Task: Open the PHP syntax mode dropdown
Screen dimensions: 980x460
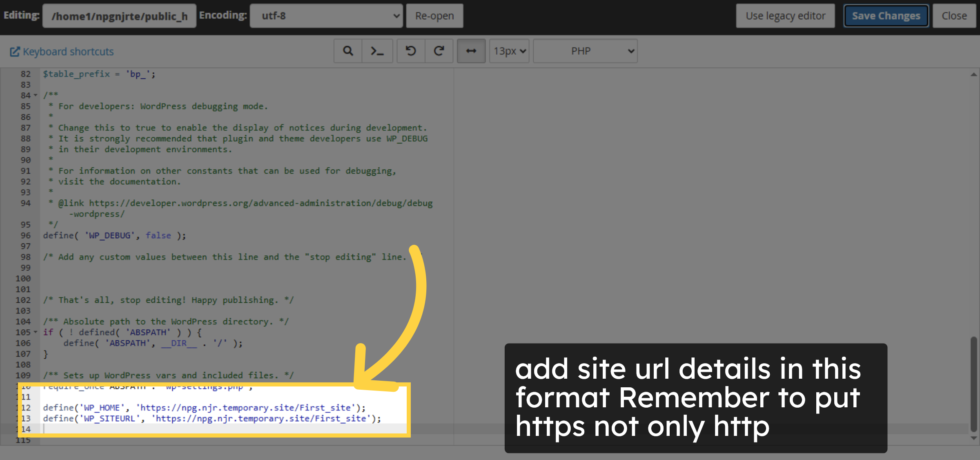Action: (585, 51)
